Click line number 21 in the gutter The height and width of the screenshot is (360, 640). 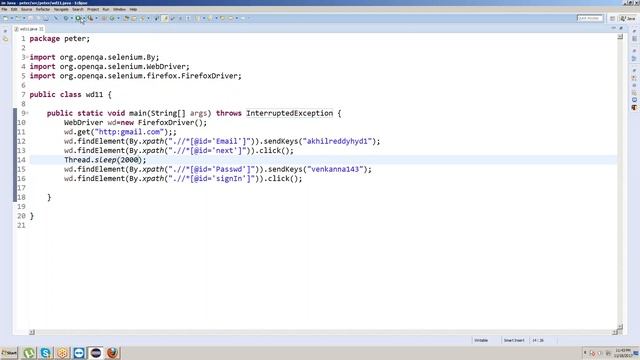coord(21,225)
